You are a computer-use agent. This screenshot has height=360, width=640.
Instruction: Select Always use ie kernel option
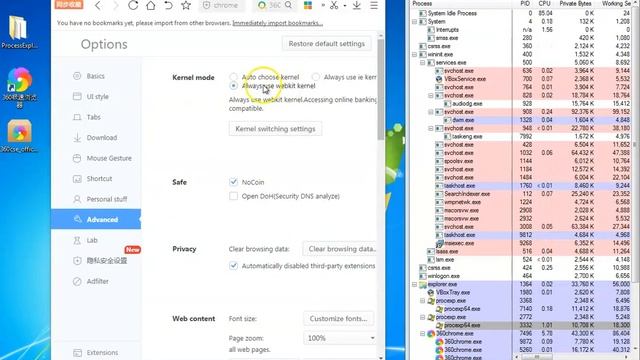pos(316,77)
